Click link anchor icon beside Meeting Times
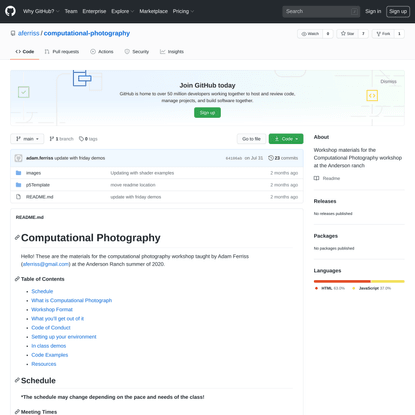Viewport: 415px width, 415px height. 17,412
